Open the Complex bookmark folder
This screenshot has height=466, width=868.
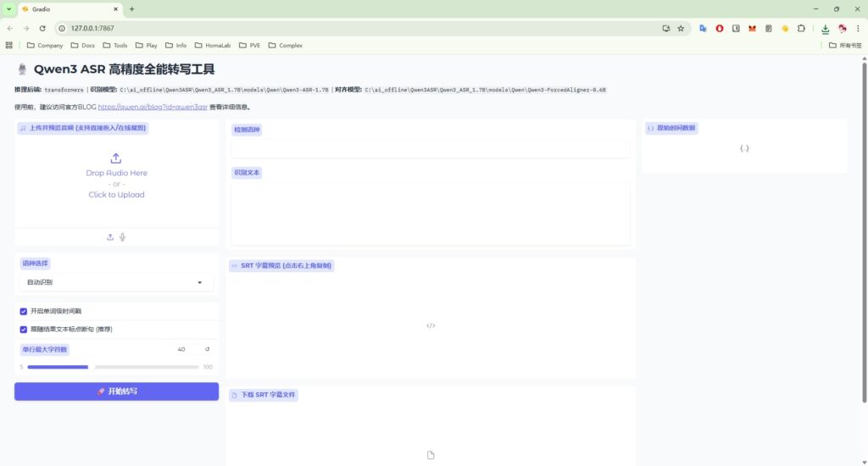pos(286,46)
